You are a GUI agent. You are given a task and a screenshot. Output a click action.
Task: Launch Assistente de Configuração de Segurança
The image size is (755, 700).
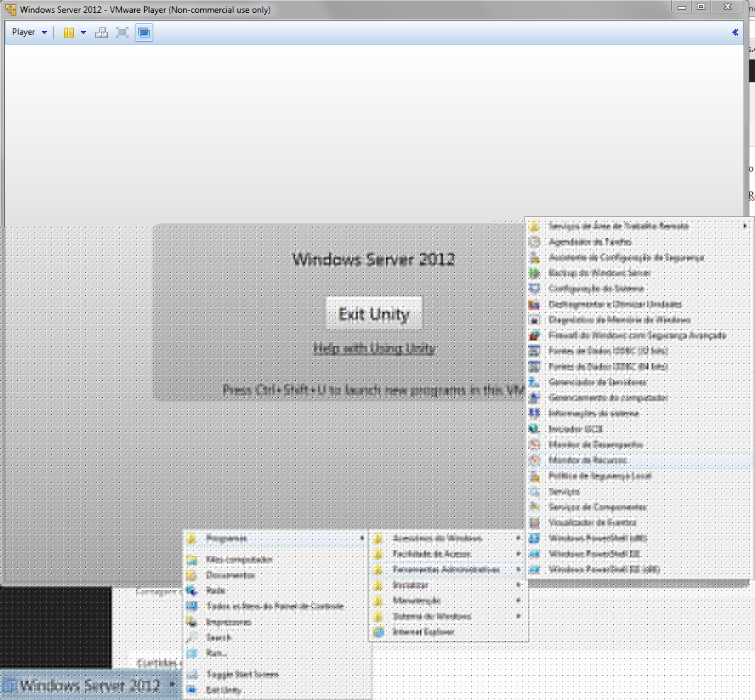pyautogui.click(x=639, y=257)
